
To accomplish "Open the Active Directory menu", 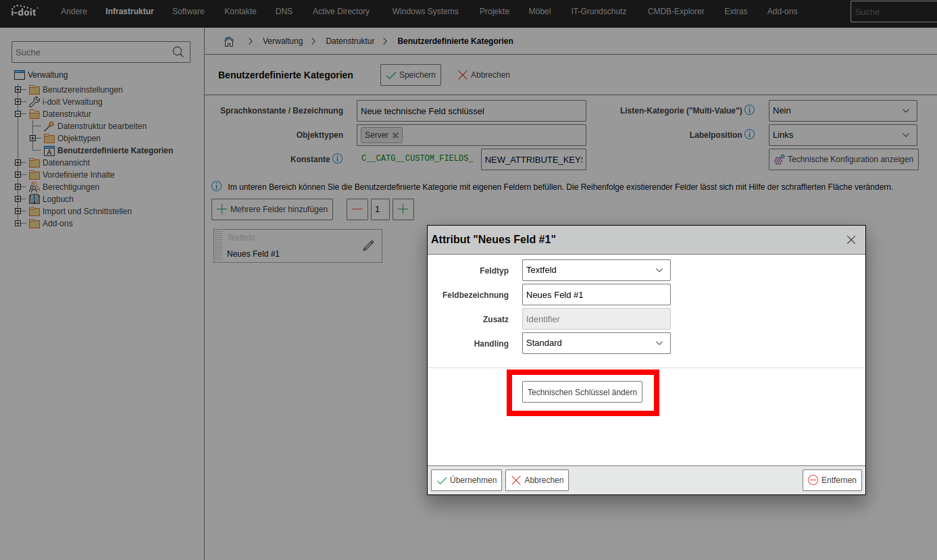I will tap(341, 11).
